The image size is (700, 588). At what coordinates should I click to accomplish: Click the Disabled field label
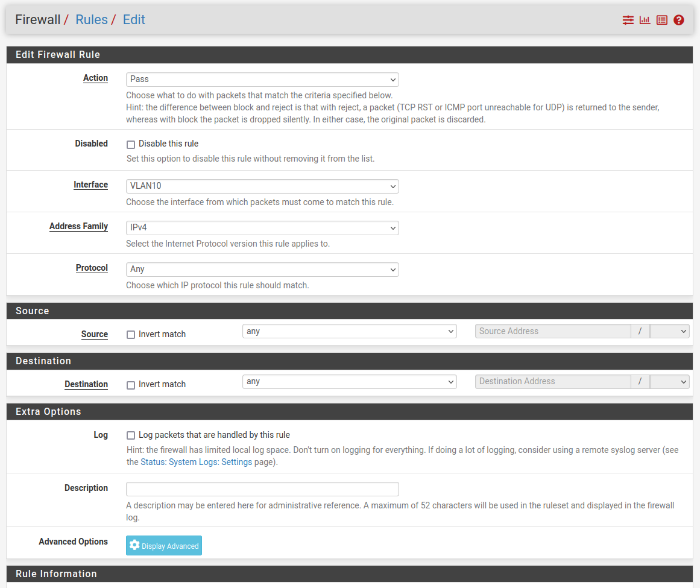point(92,144)
